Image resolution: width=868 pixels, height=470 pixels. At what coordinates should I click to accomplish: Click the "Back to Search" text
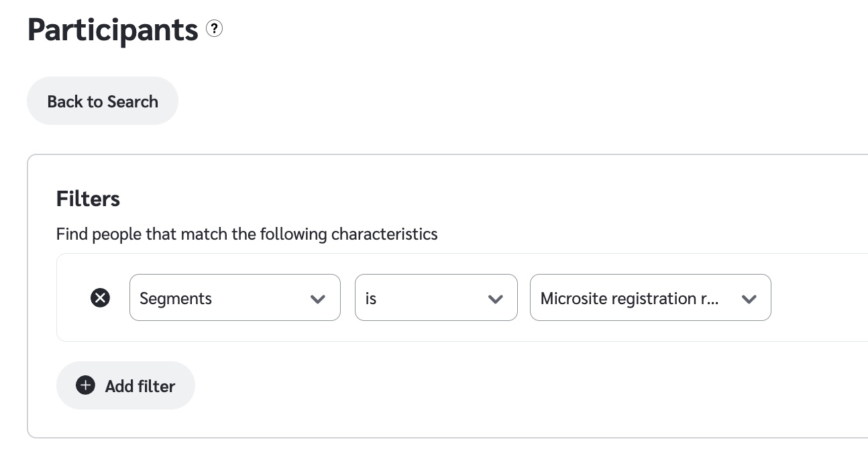point(103,101)
